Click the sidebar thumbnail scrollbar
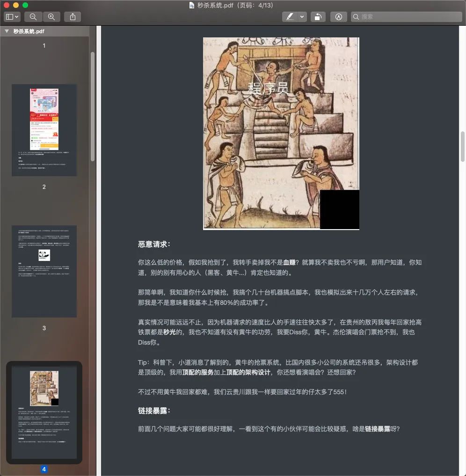 coord(93,106)
